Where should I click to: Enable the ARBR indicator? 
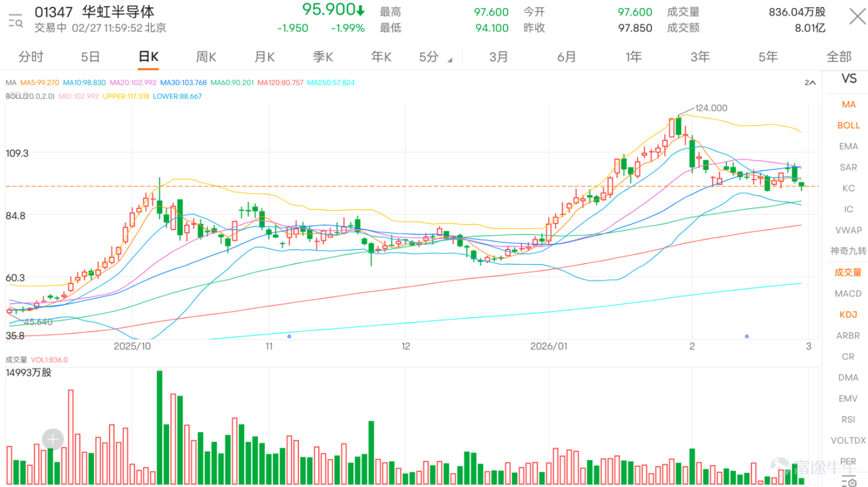click(x=848, y=336)
